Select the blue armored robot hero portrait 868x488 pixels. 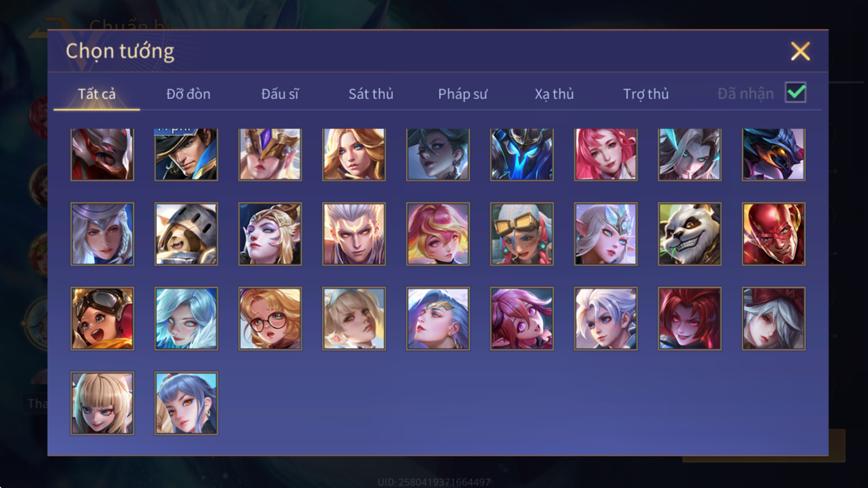tap(522, 155)
